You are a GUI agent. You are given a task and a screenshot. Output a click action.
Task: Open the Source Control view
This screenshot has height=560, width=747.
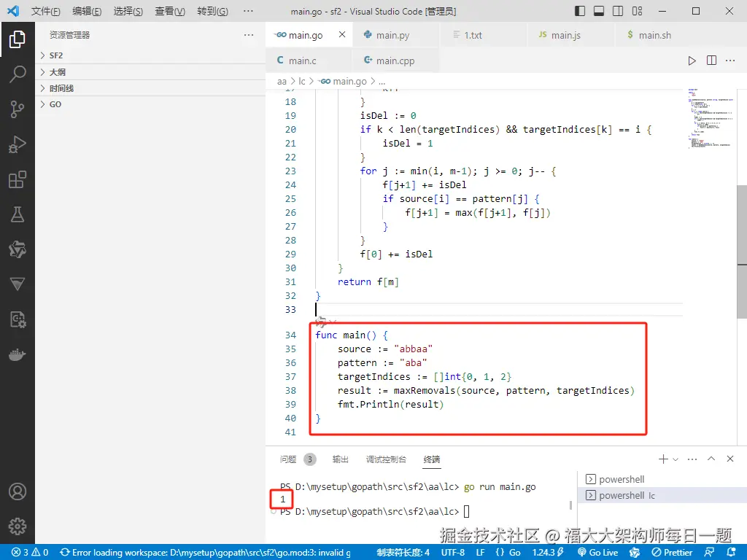18,109
